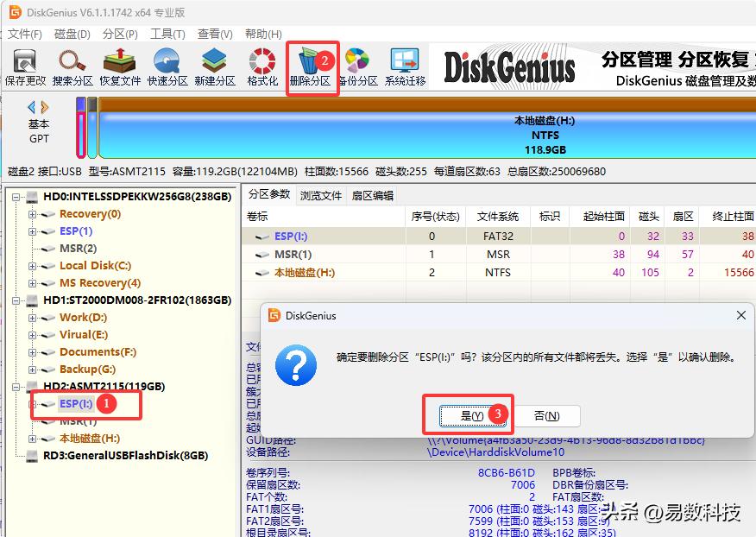Expand the Local Disk(C:) node
This screenshot has height=537, width=756.
[x=32, y=266]
